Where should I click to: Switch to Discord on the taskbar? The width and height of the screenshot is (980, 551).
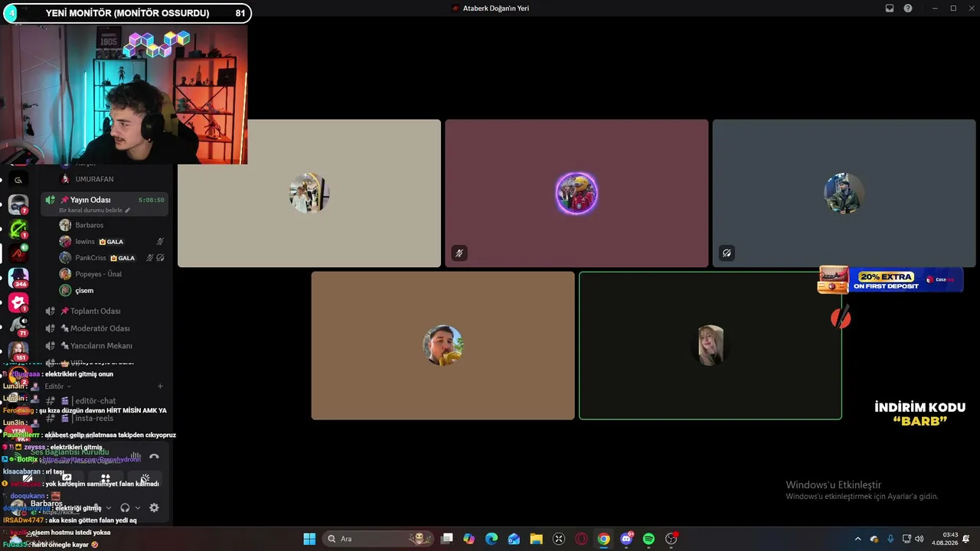[626, 539]
